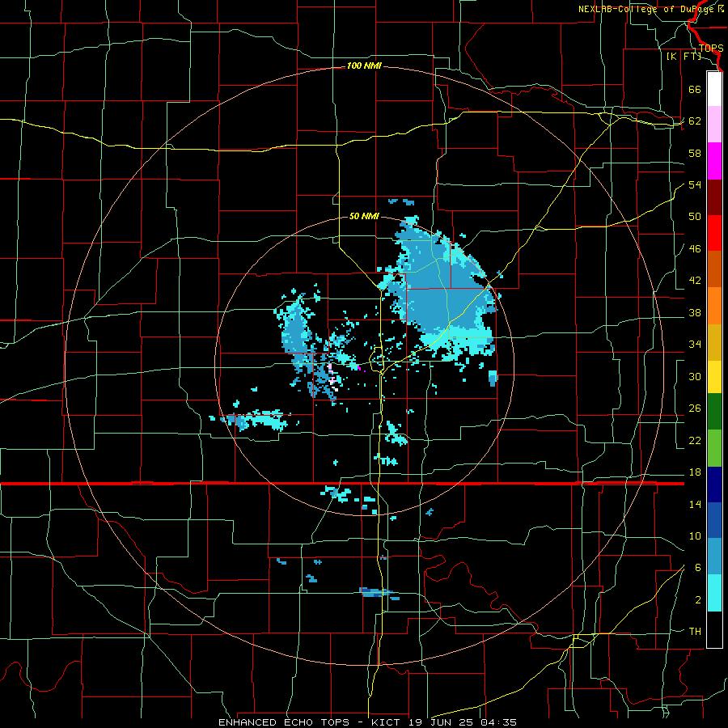This screenshot has height=728, width=728.
Task: Select legend value 62
Action: click(x=695, y=121)
